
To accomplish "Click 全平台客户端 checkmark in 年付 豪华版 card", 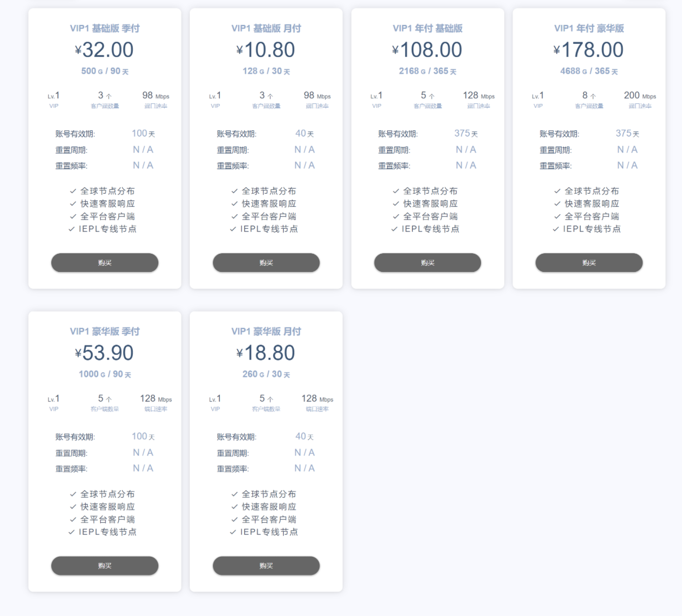I will click(x=557, y=217).
